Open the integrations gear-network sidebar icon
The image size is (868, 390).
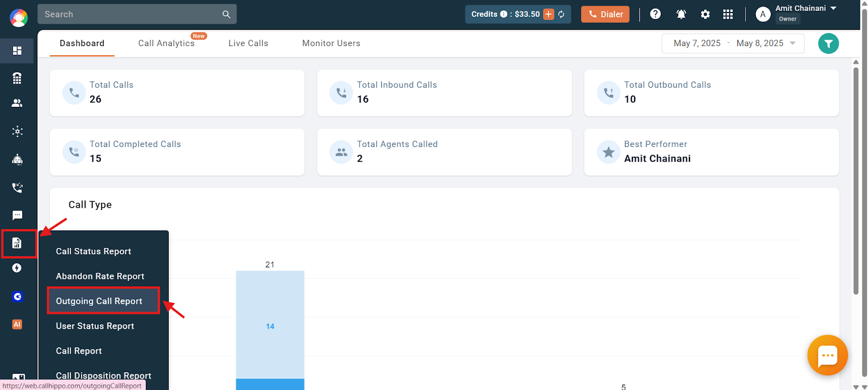pos(17,131)
